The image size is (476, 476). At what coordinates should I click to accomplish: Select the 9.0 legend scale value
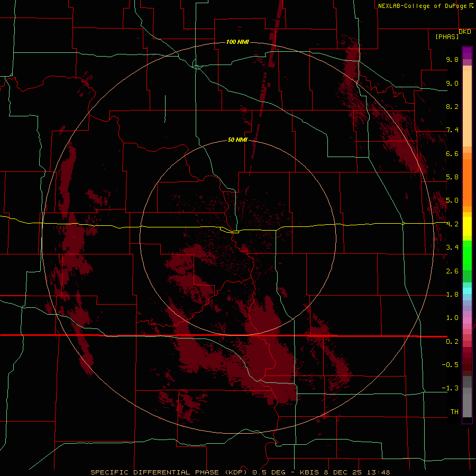[x=452, y=83]
